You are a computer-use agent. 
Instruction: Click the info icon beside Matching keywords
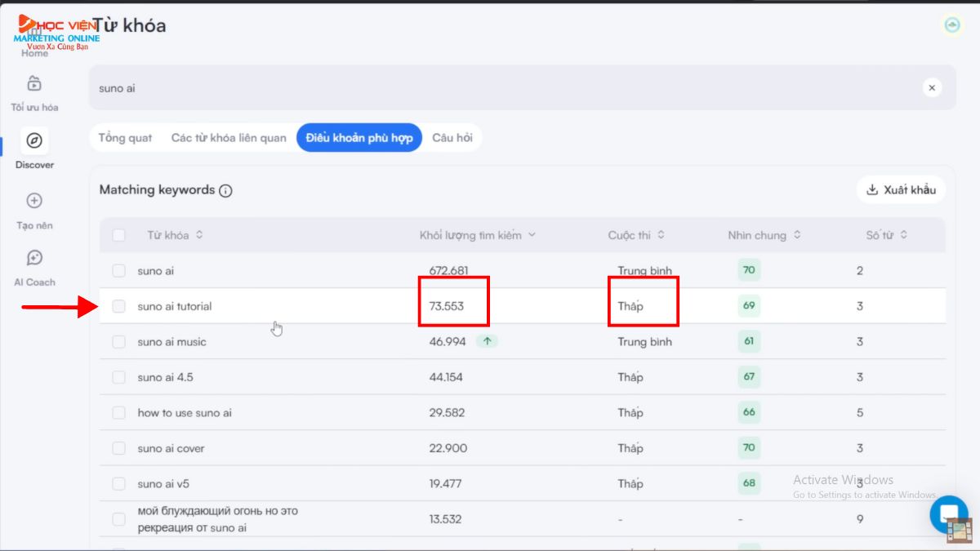[226, 191]
